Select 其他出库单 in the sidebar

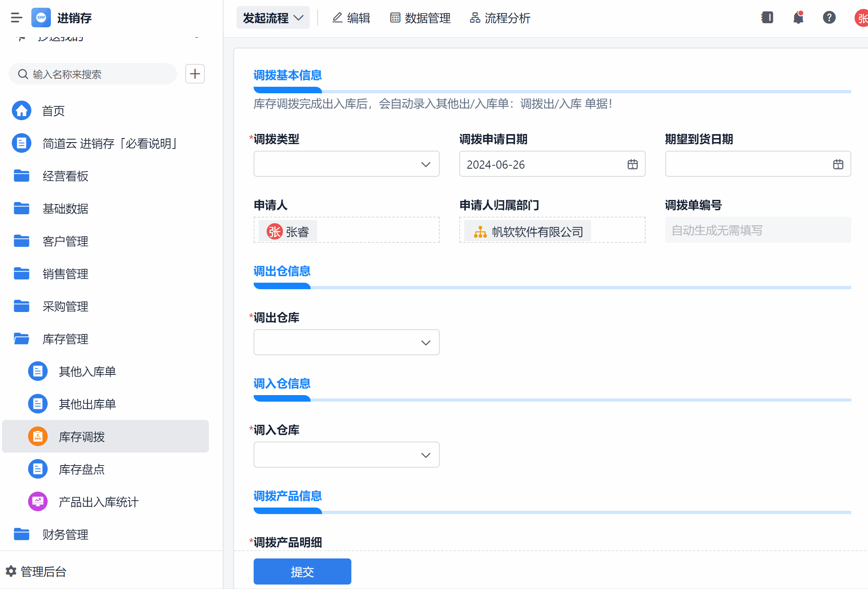87,404
